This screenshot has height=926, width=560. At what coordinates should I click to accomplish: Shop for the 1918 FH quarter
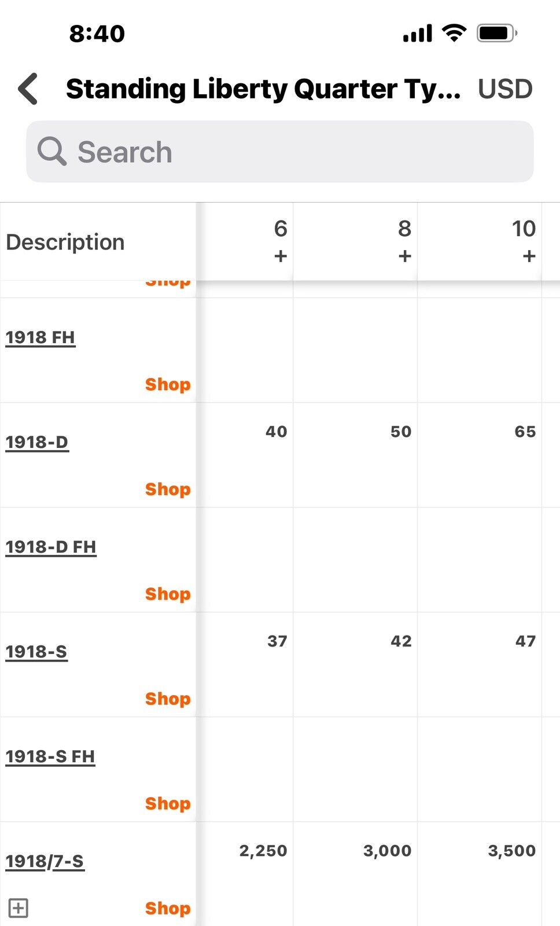coord(168,384)
